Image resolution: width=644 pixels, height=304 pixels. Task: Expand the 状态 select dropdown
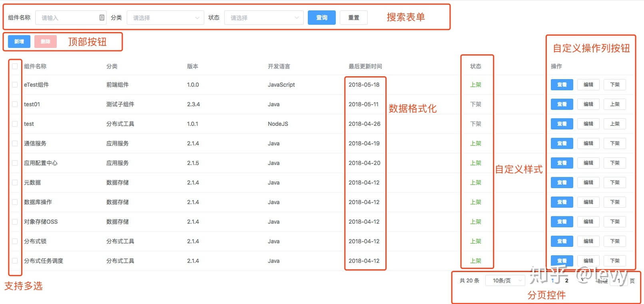click(264, 18)
